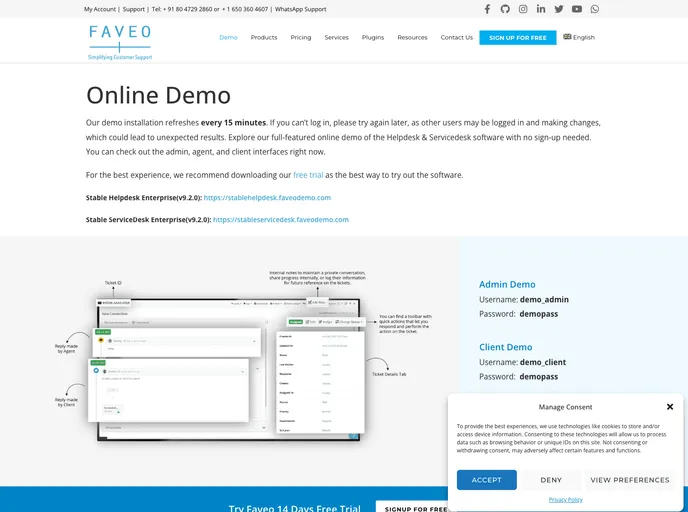Click the Admin Demo heading
The image size is (688, 512).
point(507,284)
